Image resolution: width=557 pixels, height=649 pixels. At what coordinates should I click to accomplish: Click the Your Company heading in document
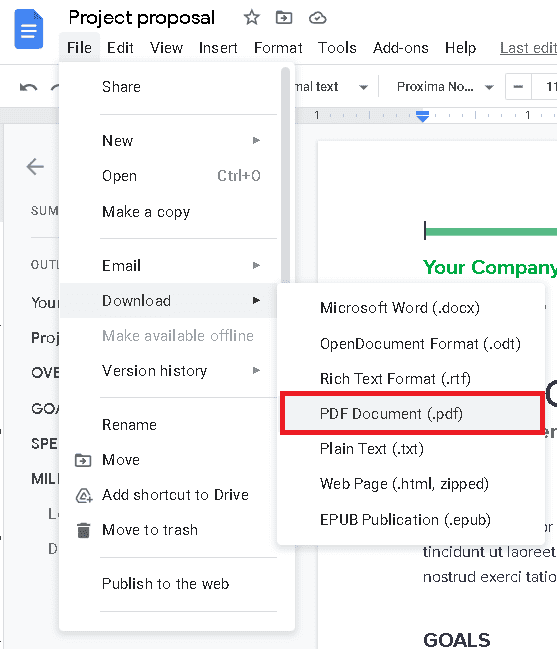490,267
